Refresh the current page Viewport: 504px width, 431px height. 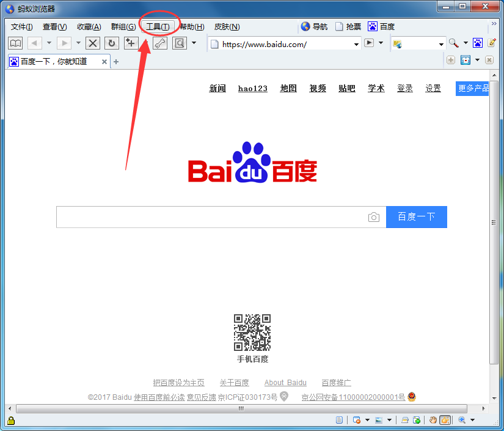pyautogui.click(x=111, y=43)
